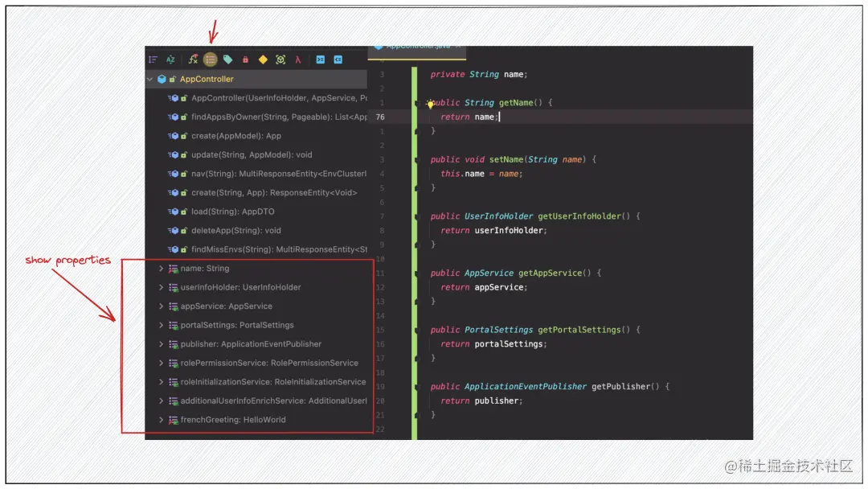Expand the userInfoHolder property node

161,287
